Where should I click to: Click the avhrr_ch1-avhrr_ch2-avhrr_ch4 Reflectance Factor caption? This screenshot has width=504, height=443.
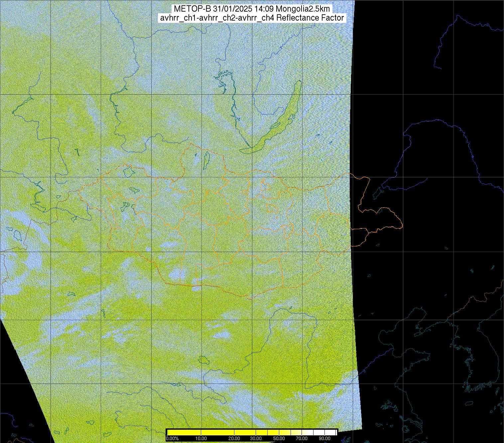[252, 18]
